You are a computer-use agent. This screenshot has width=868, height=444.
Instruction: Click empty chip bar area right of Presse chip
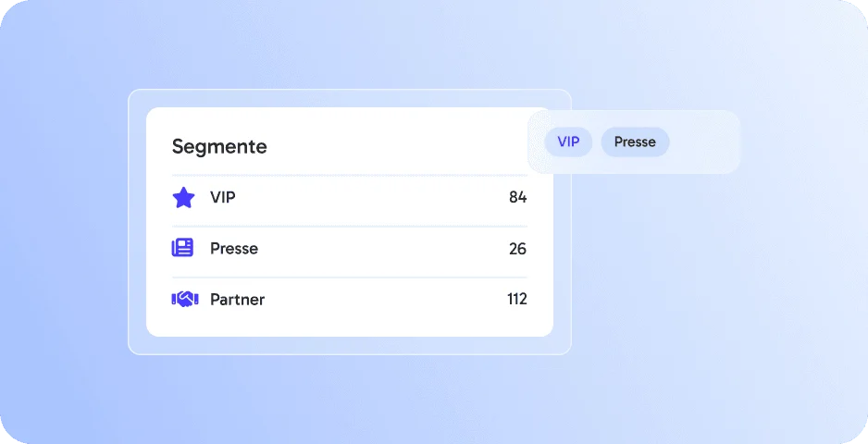click(703, 142)
